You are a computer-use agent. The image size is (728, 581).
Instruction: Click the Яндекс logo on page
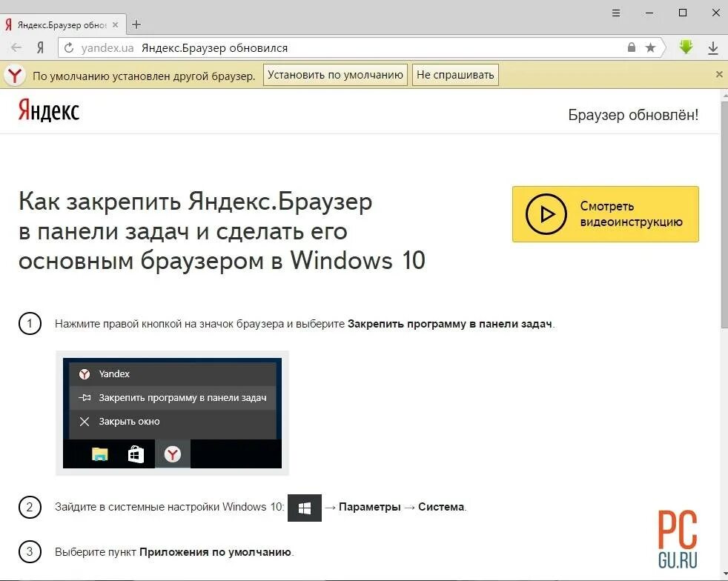pyautogui.click(x=49, y=110)
